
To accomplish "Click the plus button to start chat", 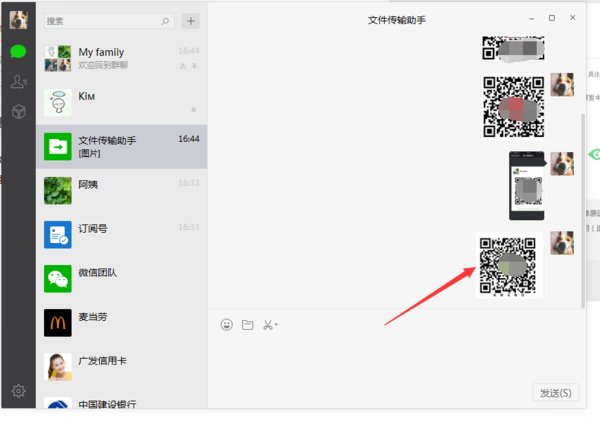I will [191, 21].
